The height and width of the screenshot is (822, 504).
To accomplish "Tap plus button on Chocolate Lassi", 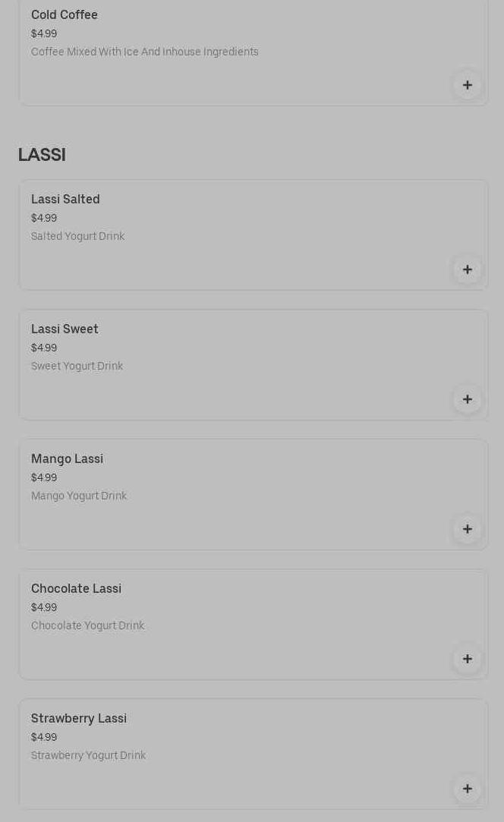I will click(x=467, y=659).
